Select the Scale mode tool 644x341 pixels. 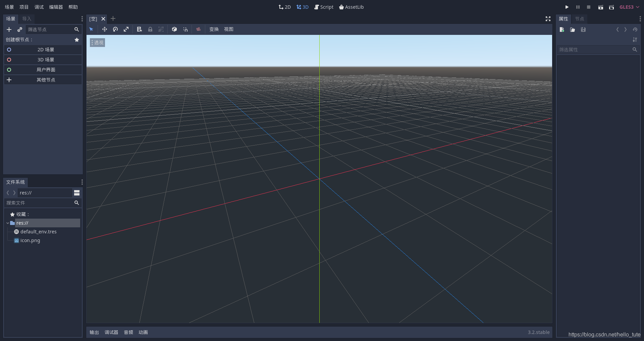pyautogui.click(x=126, y=30)
